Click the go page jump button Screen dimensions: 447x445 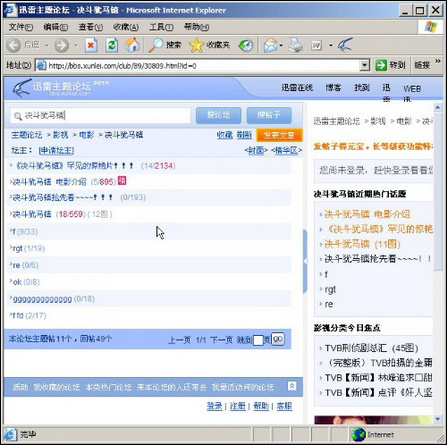(x=278, y=339)
